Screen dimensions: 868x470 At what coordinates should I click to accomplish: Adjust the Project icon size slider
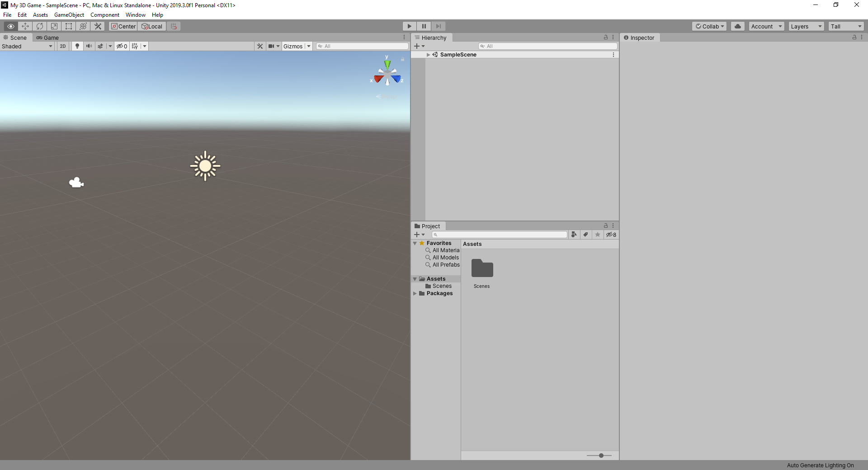pos(601,456)
